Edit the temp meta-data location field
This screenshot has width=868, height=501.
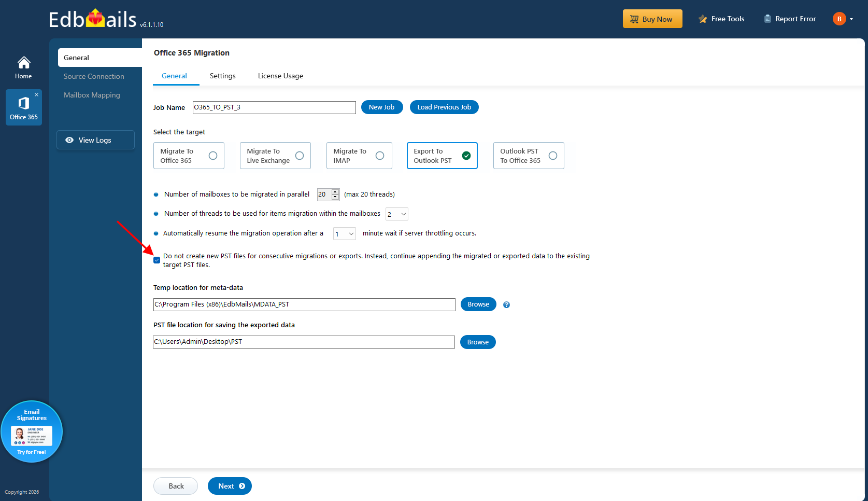[x=304, y=304]
